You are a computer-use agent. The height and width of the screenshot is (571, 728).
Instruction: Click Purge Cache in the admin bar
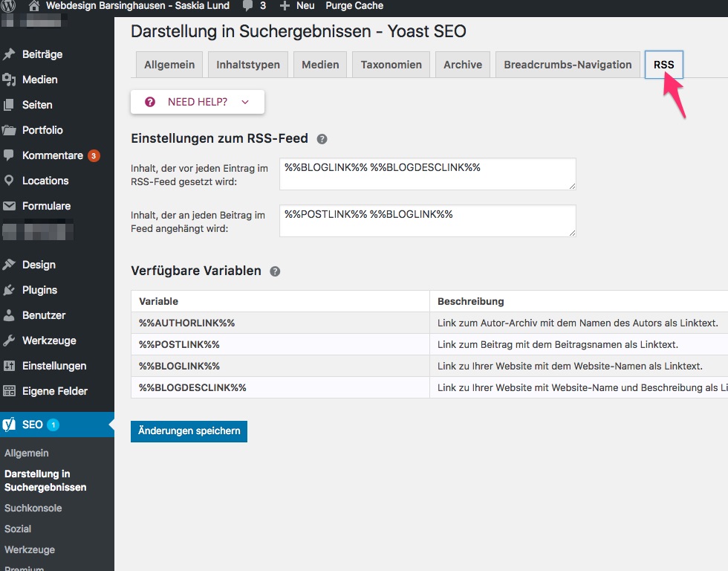tap(354, 6)
